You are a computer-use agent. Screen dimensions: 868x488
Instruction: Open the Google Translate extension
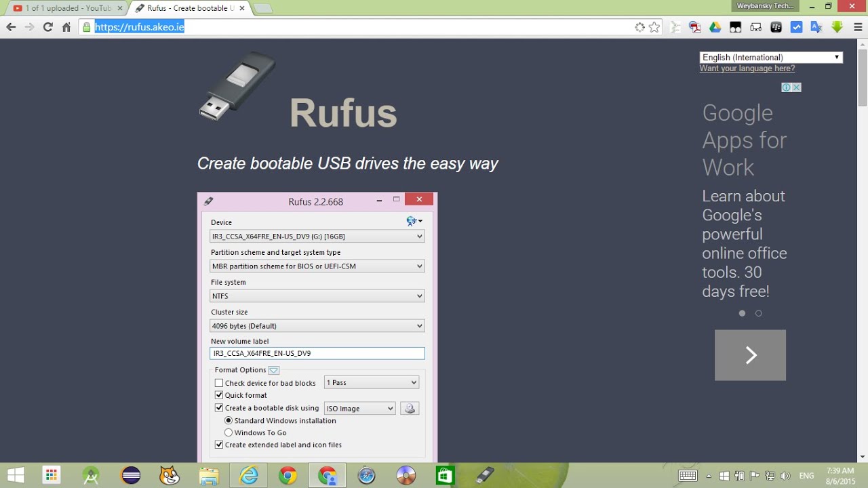[x=816, y=27]
